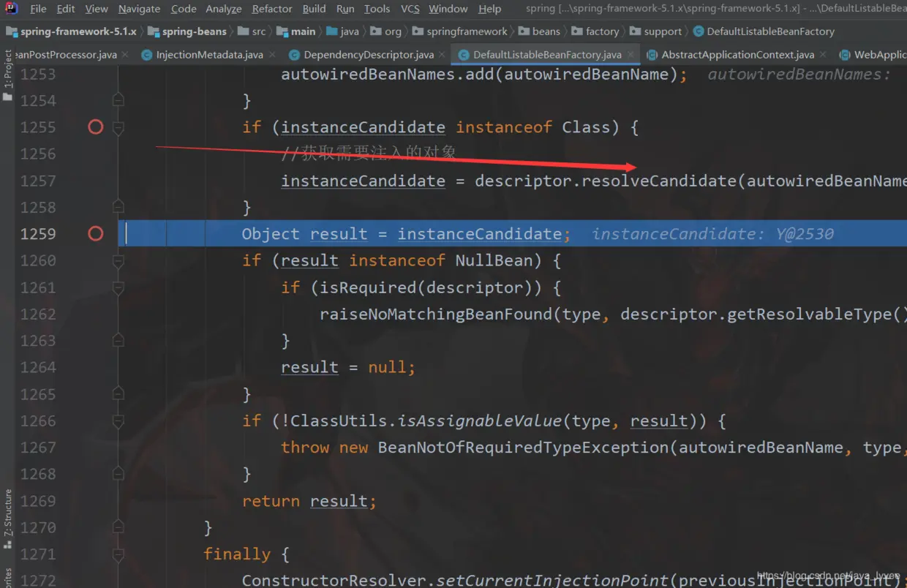Switch to the eanPostProcessor.java tab
Screen dimensions: 907x588
[x=64, y=55]
